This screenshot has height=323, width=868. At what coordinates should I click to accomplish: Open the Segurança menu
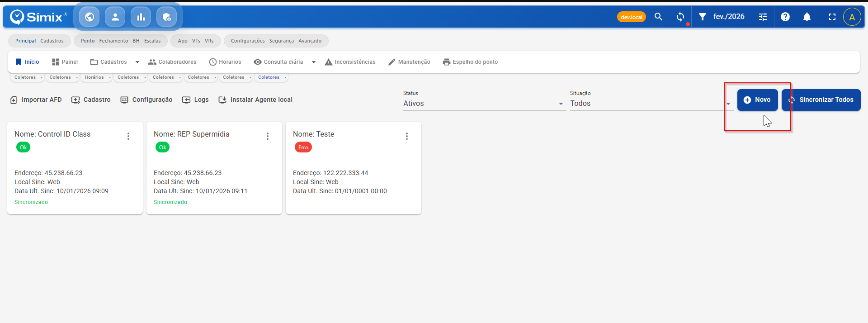pos(282,41)
